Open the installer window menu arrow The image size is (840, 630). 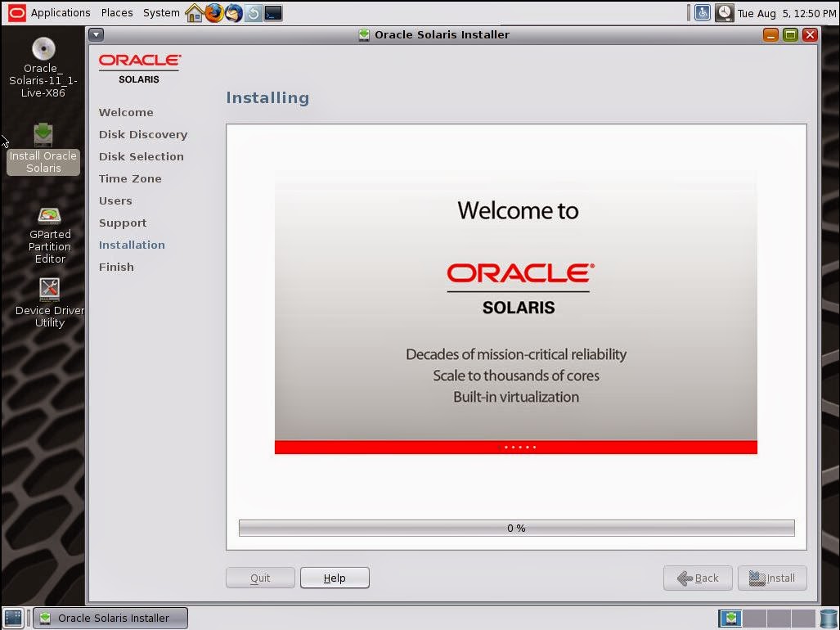[x=96, y=34]
